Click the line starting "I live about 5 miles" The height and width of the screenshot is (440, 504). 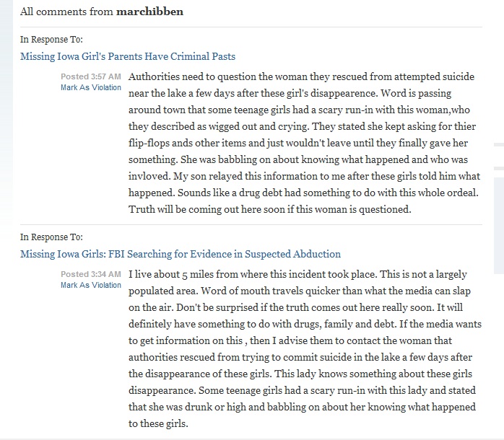click(x=297, y=275)
